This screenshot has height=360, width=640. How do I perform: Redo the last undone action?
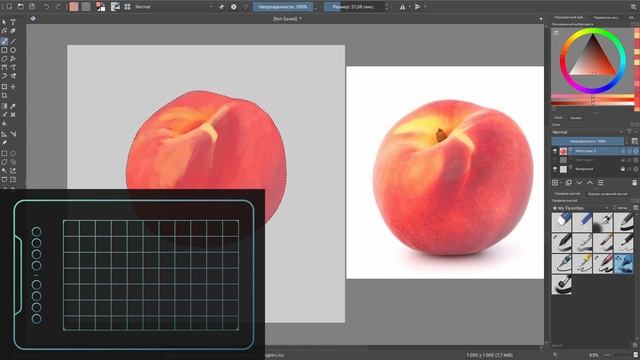(58, 7)
